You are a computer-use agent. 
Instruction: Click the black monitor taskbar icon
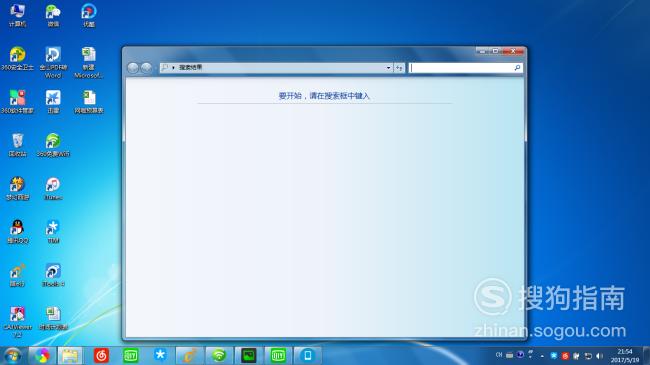248,356
